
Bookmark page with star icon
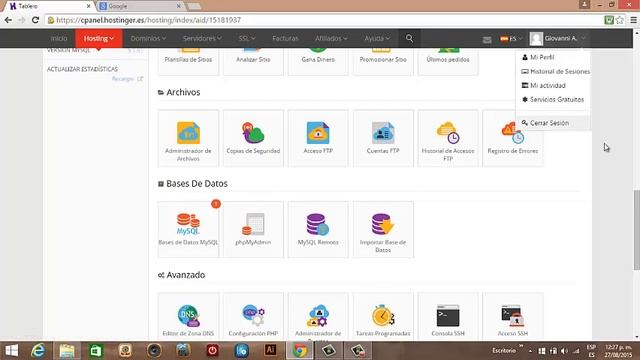[620, 20]
